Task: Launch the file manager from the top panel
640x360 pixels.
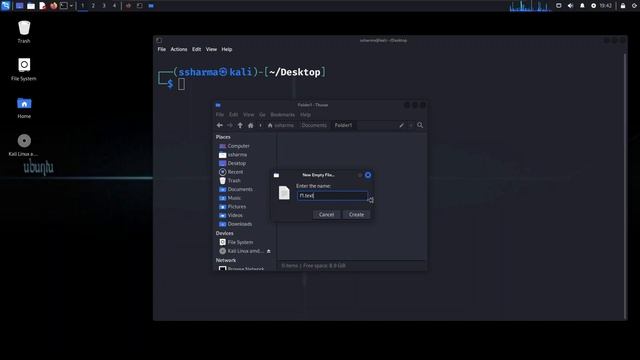Action: click(x=31, y=6)
